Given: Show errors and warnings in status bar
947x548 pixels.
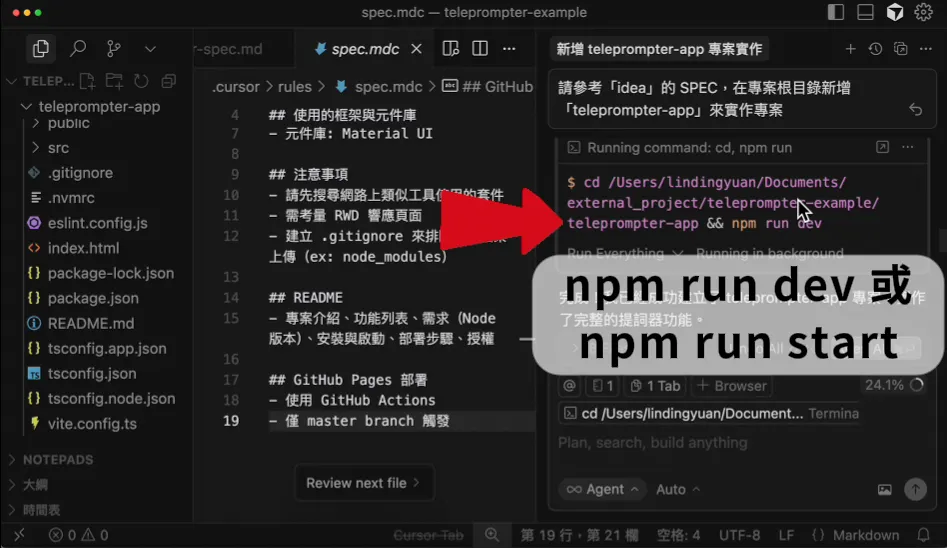Looking at the screenshot, I should [79, 535].
